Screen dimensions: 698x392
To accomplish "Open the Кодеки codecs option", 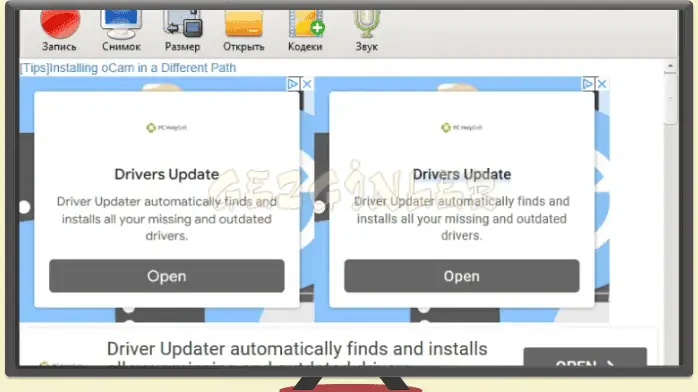I will (305, 31).
